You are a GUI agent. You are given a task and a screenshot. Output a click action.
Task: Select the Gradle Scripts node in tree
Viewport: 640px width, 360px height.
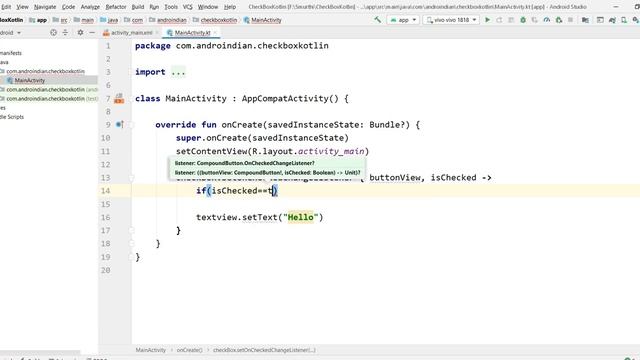click(12, 117)
